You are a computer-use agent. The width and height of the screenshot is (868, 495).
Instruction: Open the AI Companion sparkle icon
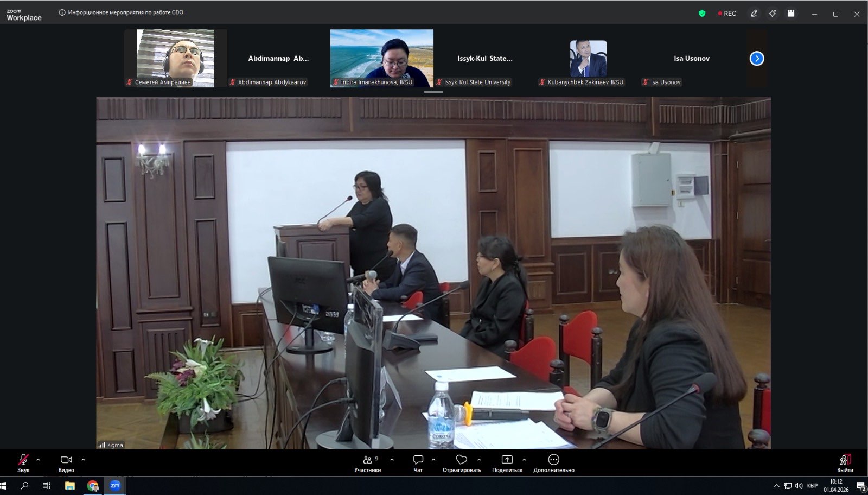tap(773, 14)
